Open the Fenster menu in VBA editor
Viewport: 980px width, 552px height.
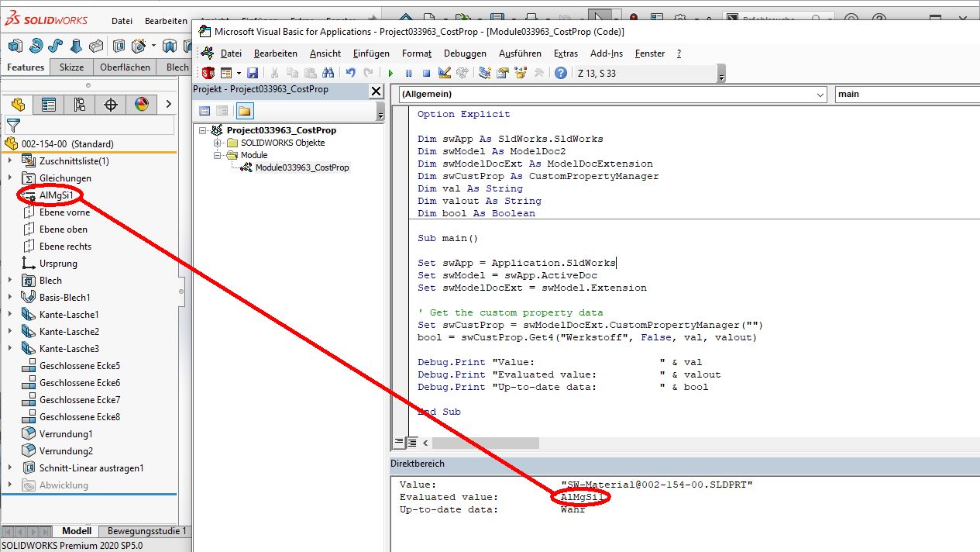pyautogui.click(x=650, y=53)
